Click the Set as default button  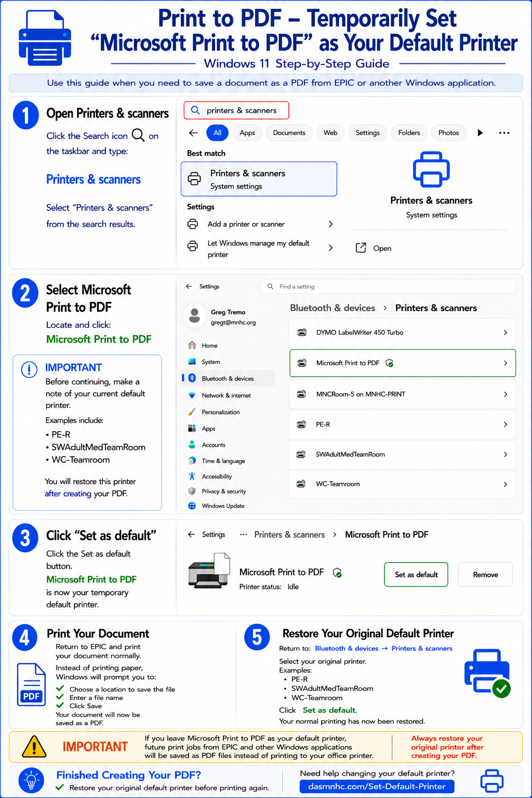click(x=416, y=575)
